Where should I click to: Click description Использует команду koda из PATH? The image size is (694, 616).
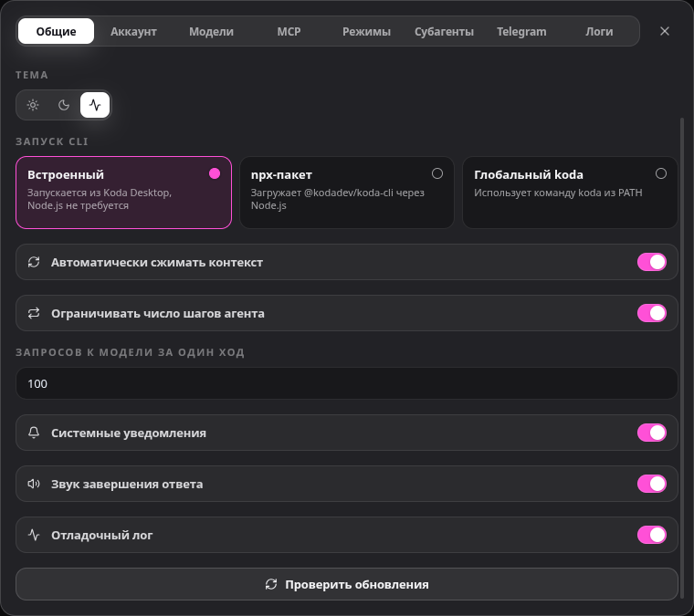pyautogui.click(x=558, y=193)
